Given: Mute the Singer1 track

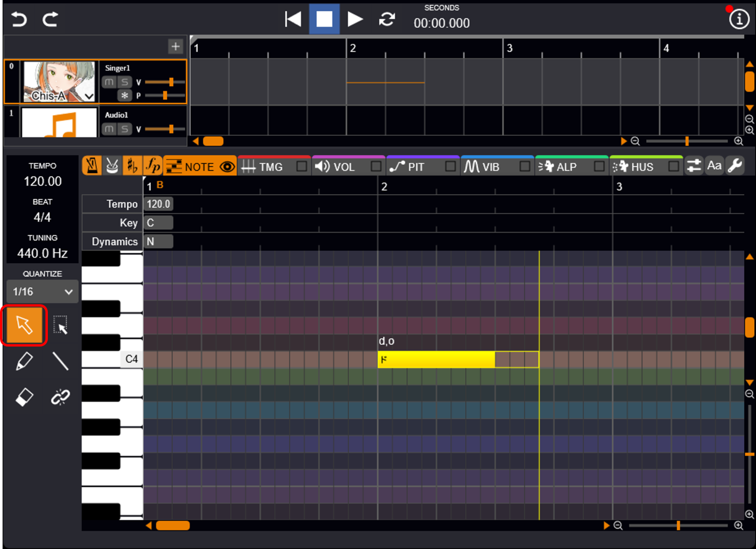Looking at the screenshot, I should [x=109, y=82].
